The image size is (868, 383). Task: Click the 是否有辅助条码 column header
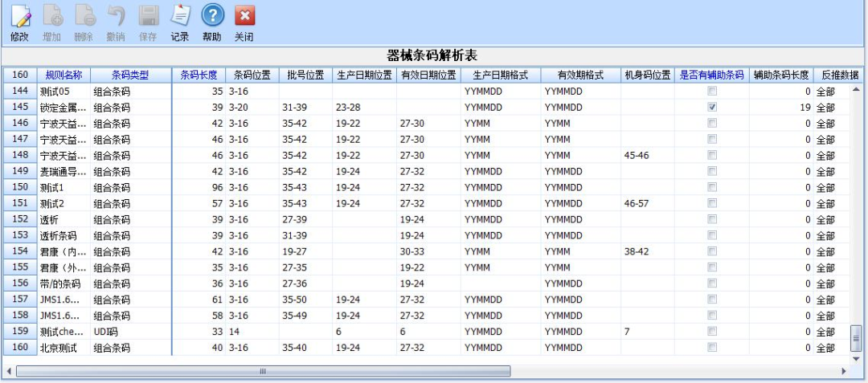coord(711,75)
